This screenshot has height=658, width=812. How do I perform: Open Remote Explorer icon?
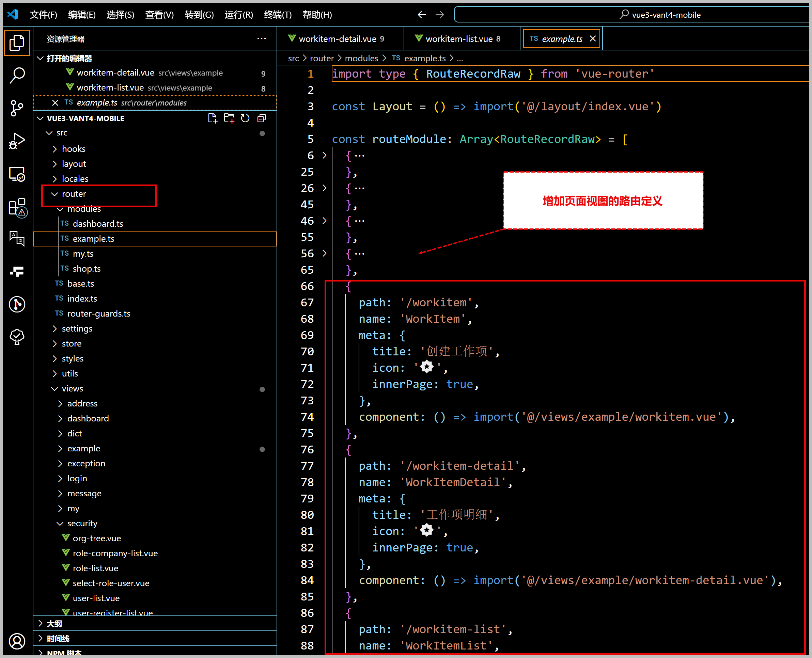17,174
